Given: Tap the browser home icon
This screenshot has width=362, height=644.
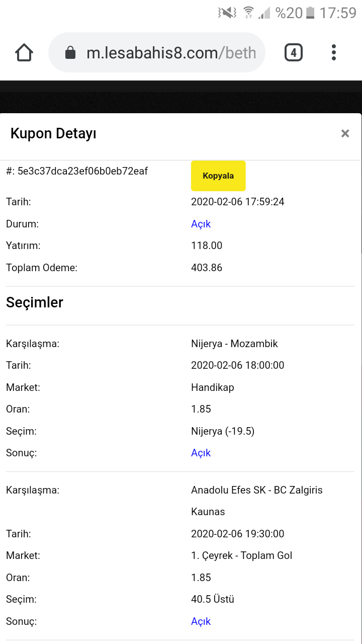Looking at the screenshot, I should [24, 52].
